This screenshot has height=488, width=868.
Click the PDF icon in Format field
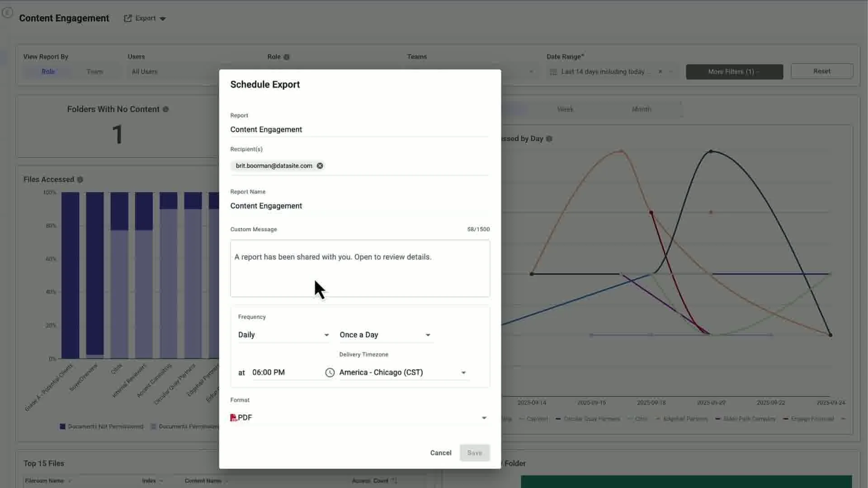(233, 417)
